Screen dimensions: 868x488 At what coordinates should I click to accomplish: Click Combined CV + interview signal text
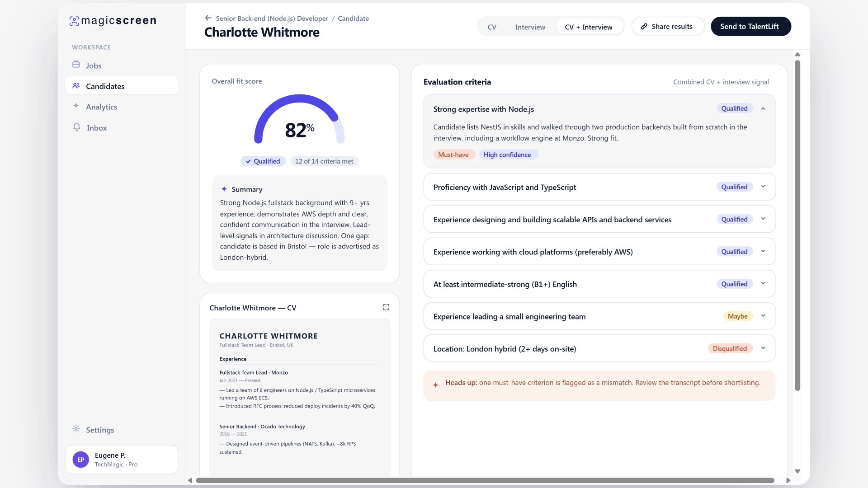(x=721, y=82)
